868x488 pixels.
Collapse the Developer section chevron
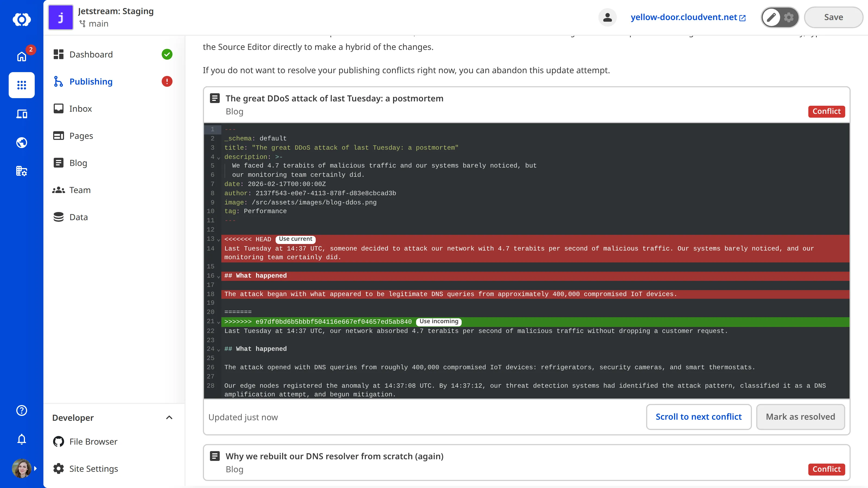point(169,418)
